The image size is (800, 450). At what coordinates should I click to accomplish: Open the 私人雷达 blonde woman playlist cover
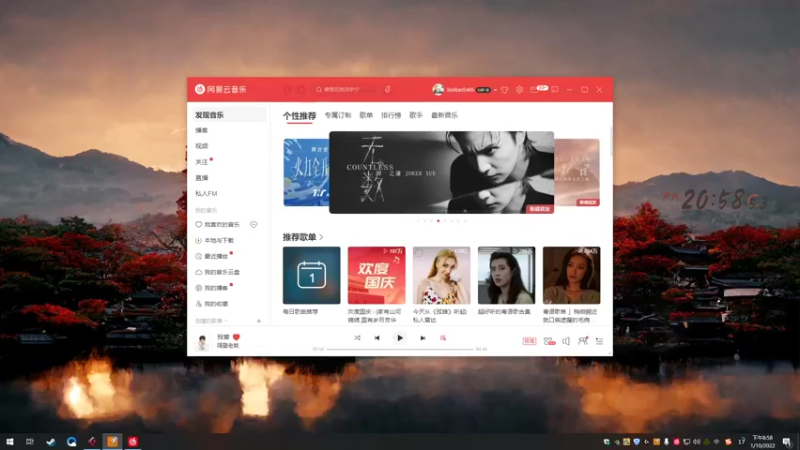pos(441,276)
